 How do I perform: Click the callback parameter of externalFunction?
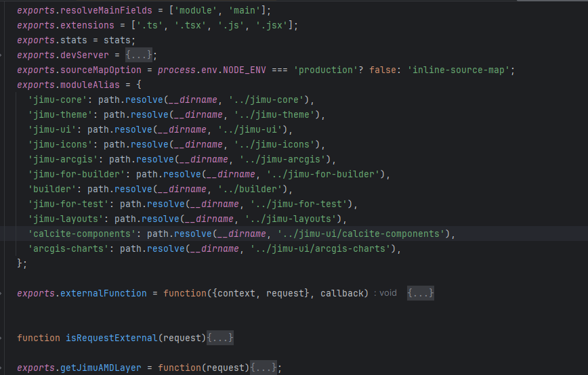tap(344, 293)
